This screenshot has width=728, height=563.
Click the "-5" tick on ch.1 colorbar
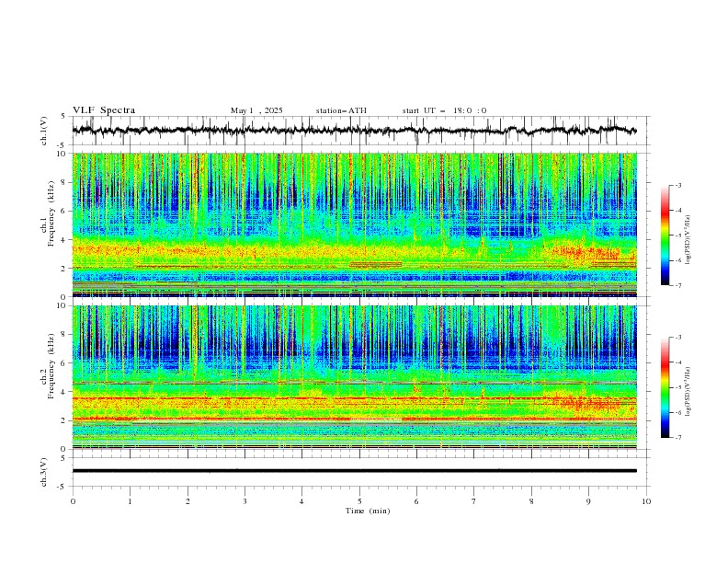click(x=677, y=236)
